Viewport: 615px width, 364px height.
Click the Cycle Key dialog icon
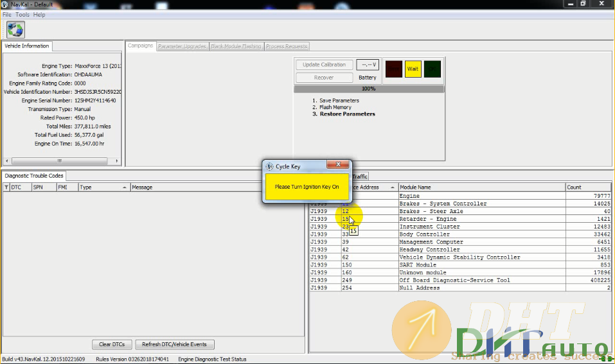(x=269, y=166)
